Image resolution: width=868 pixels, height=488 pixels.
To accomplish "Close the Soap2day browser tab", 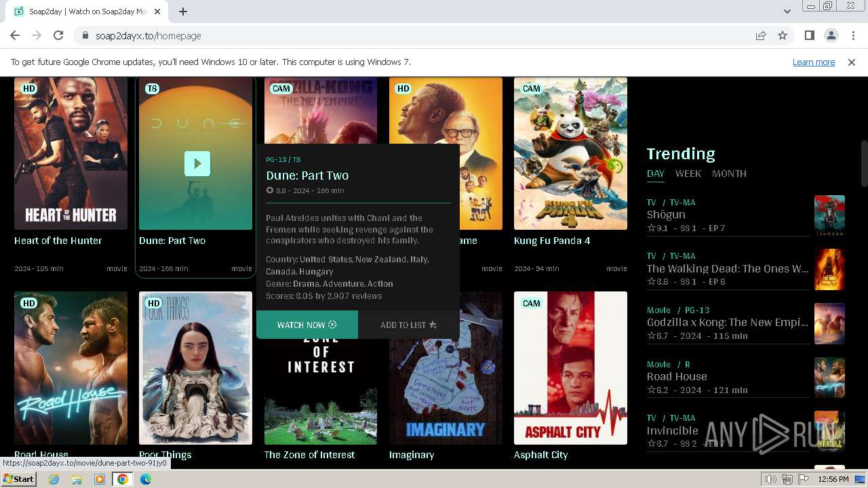I will tap(158, 12).
